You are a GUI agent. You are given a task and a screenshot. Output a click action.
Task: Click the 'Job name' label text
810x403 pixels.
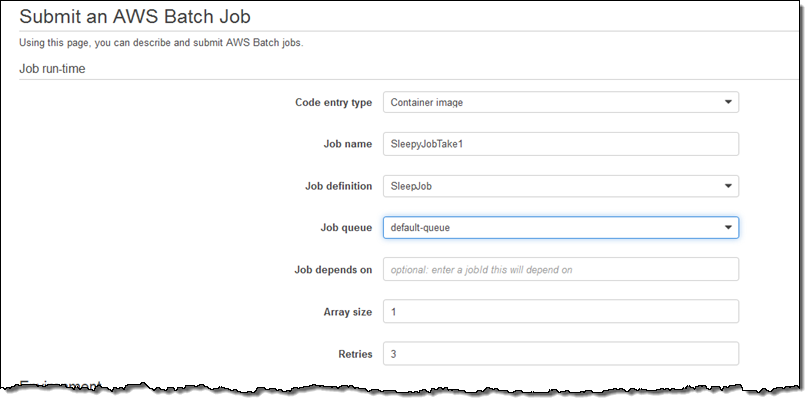pyautogui.click(x=347, y=144)
